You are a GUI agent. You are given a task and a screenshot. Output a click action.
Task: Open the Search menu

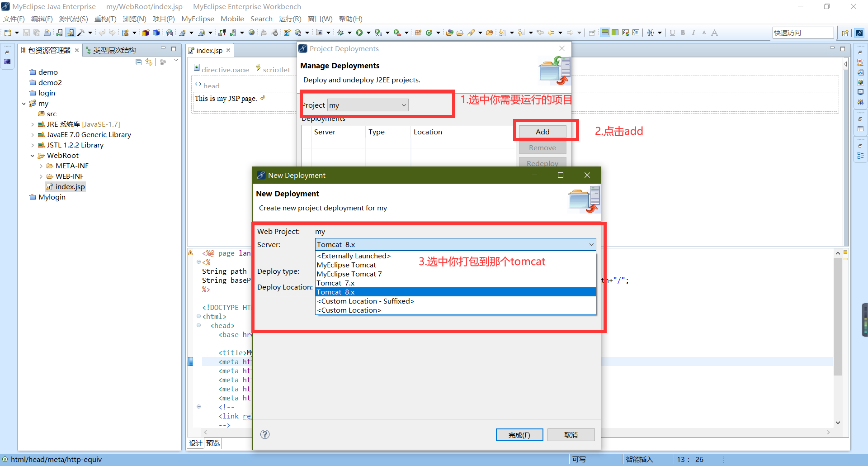(x=261, y=19)
